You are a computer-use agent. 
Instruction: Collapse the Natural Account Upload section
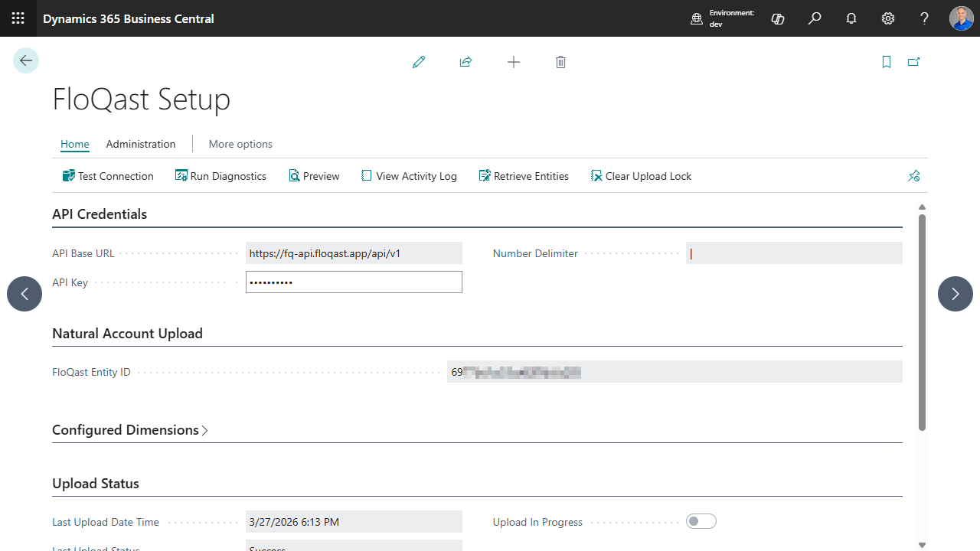point(127,334)
